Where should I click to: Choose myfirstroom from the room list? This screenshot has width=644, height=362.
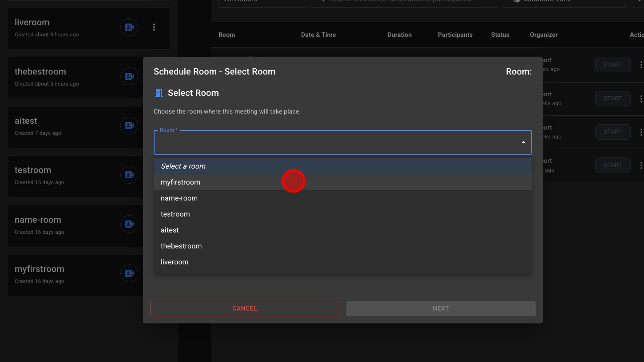[180, 182]
